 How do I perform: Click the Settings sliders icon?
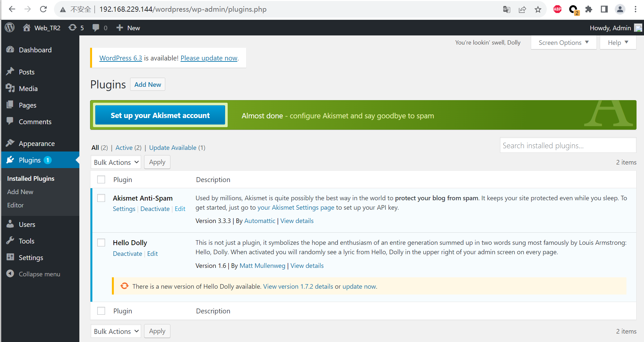point(10,257)
